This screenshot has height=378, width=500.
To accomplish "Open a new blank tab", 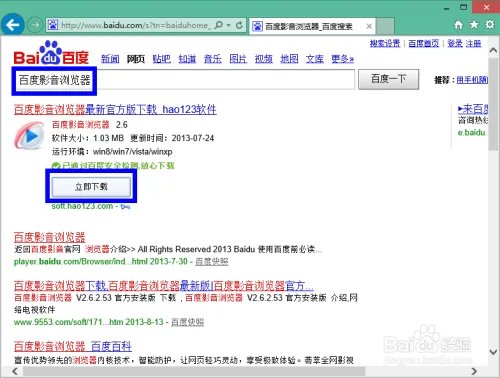I will [385, 26].
